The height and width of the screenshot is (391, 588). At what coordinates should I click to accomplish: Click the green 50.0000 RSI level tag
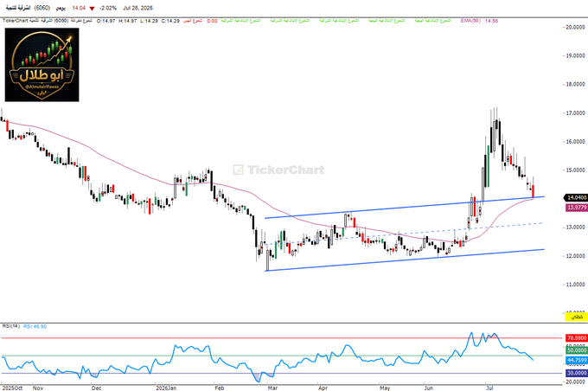(x=577, y=350)
